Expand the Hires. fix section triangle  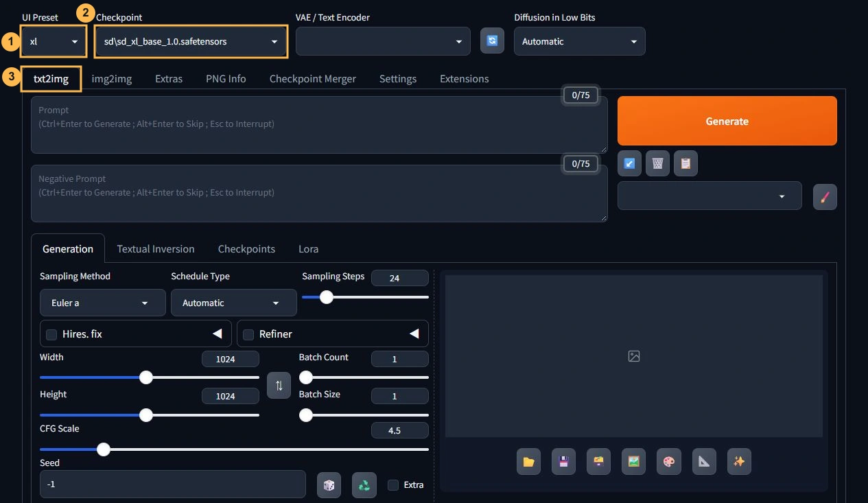(218, 334)
